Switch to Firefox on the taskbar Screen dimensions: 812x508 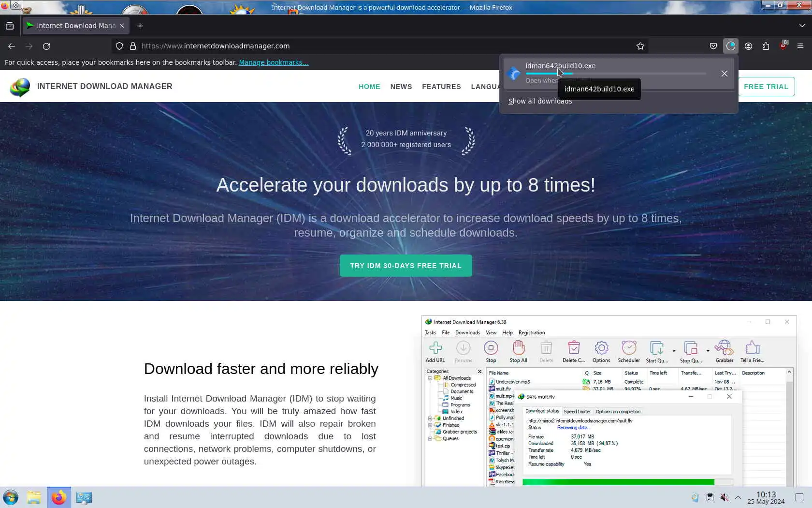[59, 497]
